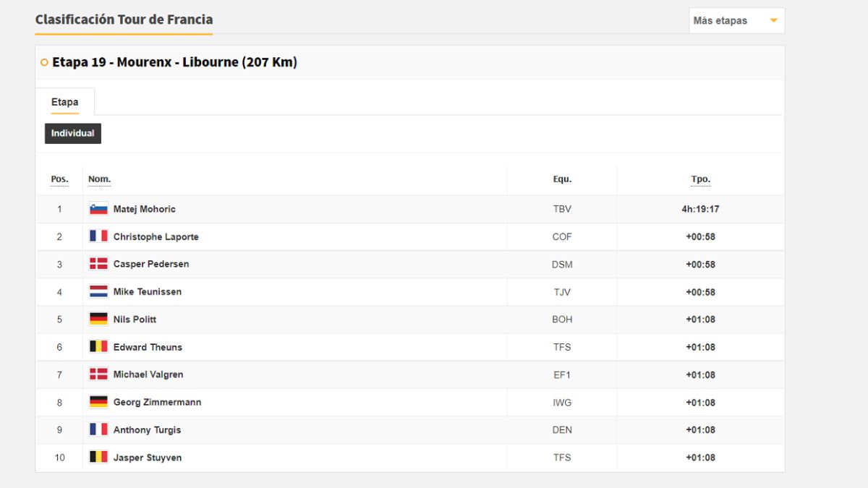This screenshot has height=488, width=868.
Task: Click time gap +00:58 for Mike Teunissen
Action: coord(700,292)
